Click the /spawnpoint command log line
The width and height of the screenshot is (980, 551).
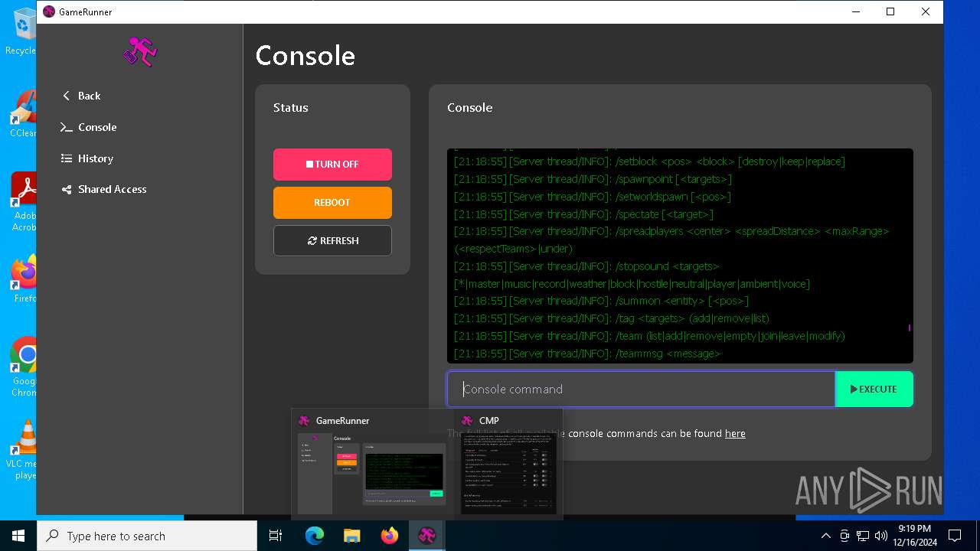tap(593, 179)
